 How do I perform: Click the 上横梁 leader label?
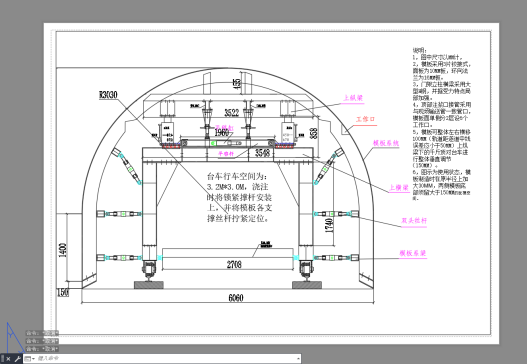click(x=399, y=188)
